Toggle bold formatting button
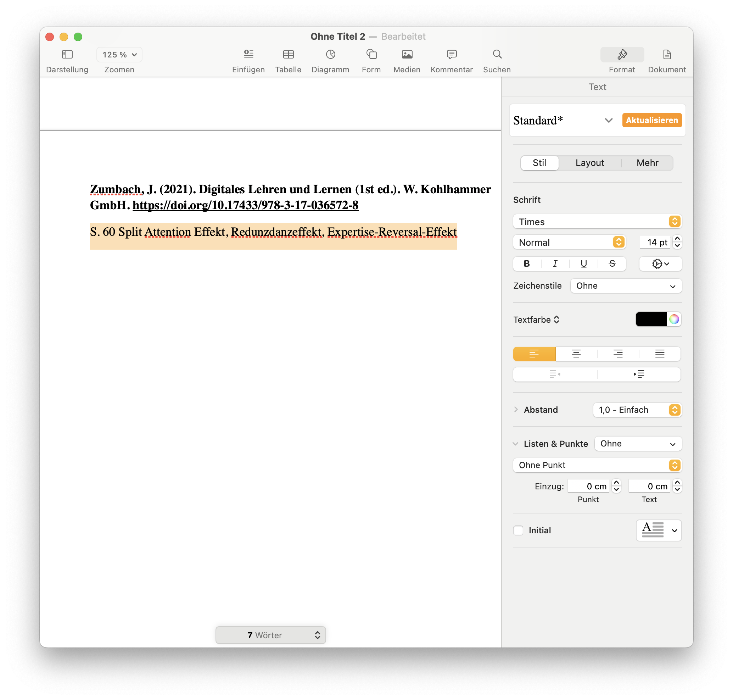 [527, 264]
